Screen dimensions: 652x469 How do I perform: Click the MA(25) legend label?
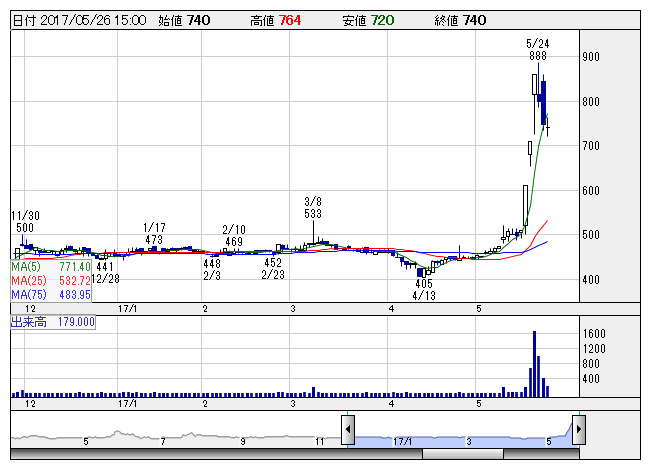click(27, 281)
